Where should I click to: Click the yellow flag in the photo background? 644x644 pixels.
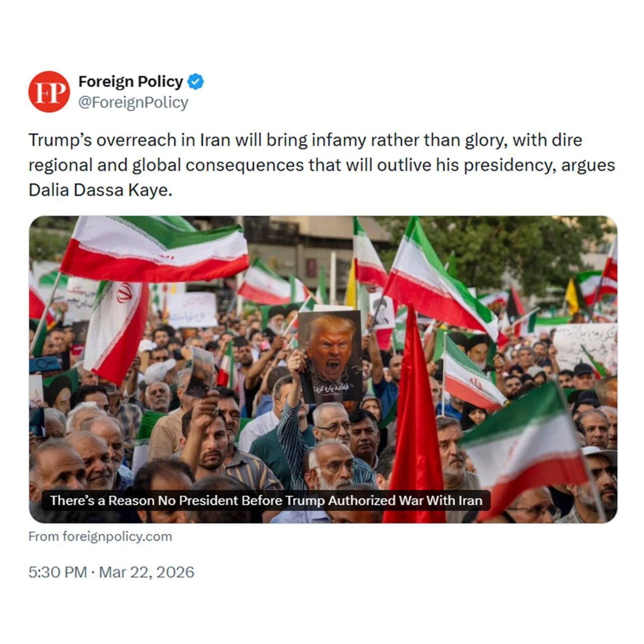tap(573, 297)
